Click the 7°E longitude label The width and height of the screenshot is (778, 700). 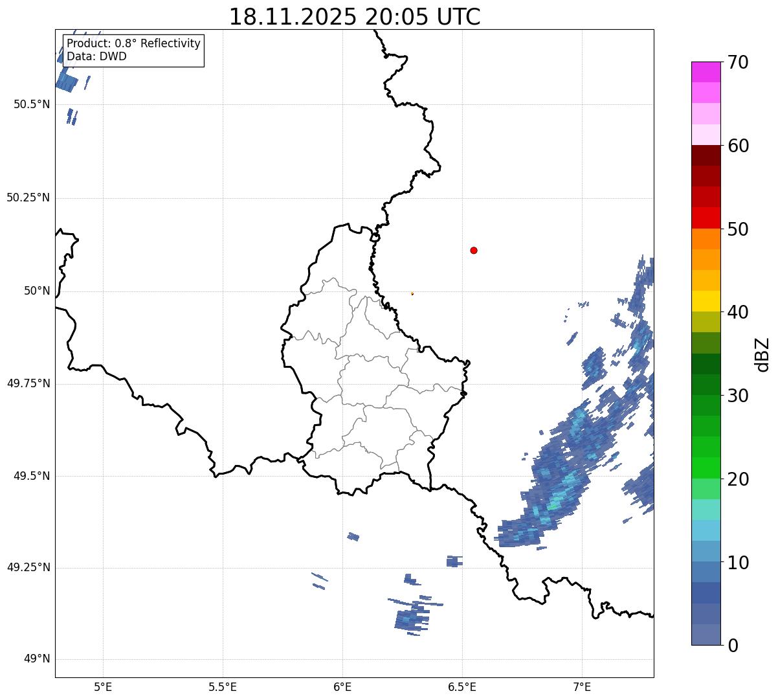[582, 688]
